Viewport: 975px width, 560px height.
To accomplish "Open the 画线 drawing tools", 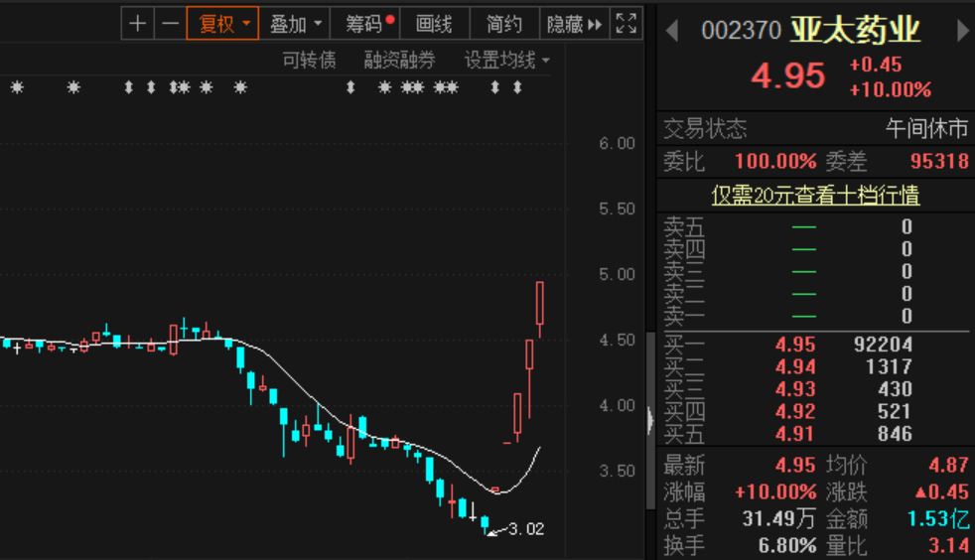I will click(434, 24).
